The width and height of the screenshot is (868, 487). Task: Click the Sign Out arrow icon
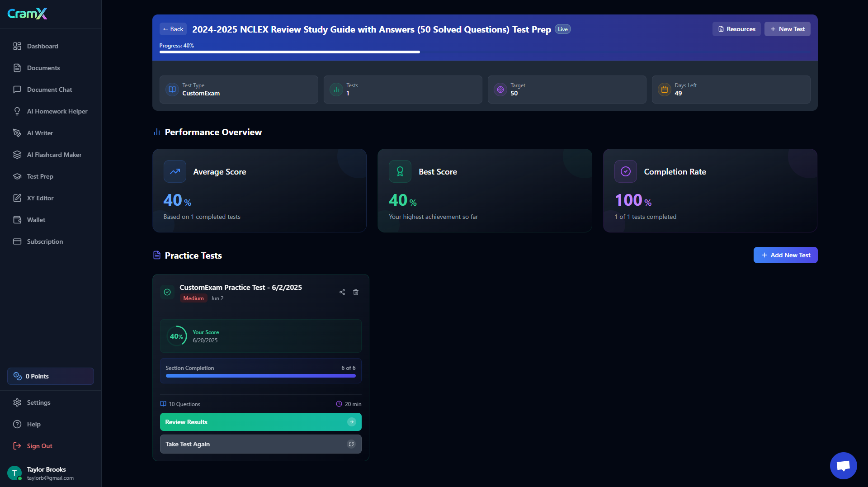(x=17, y=446)
